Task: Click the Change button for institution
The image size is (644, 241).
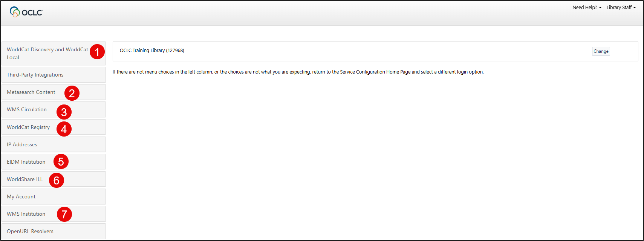Action: click(601, 51)
